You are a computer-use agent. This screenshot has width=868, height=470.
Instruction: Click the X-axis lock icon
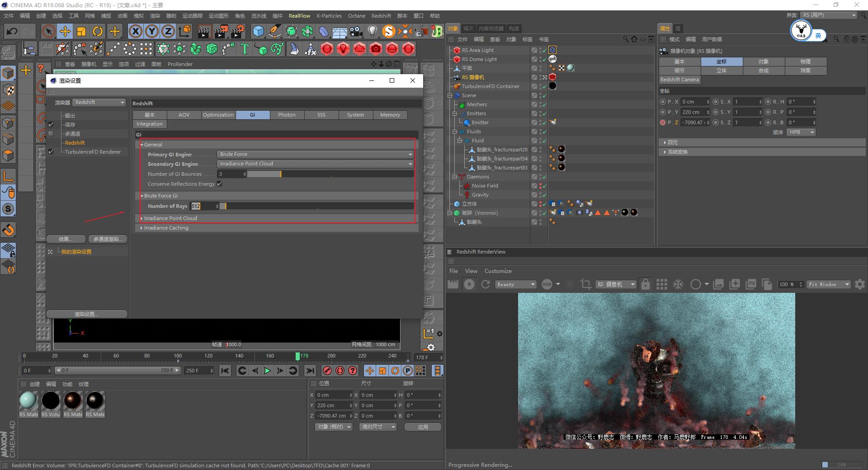pyautogui.click(x=135, y=31)
